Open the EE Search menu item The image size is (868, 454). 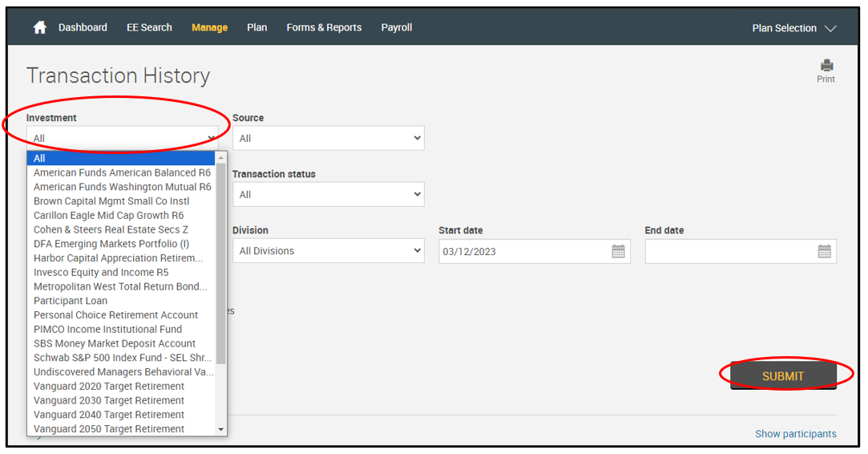pos(149,27)
